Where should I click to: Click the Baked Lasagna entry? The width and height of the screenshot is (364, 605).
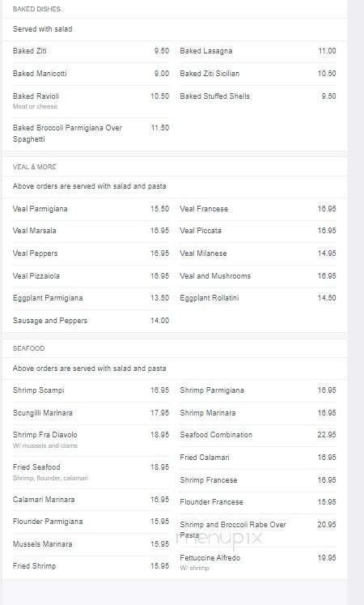258,51
